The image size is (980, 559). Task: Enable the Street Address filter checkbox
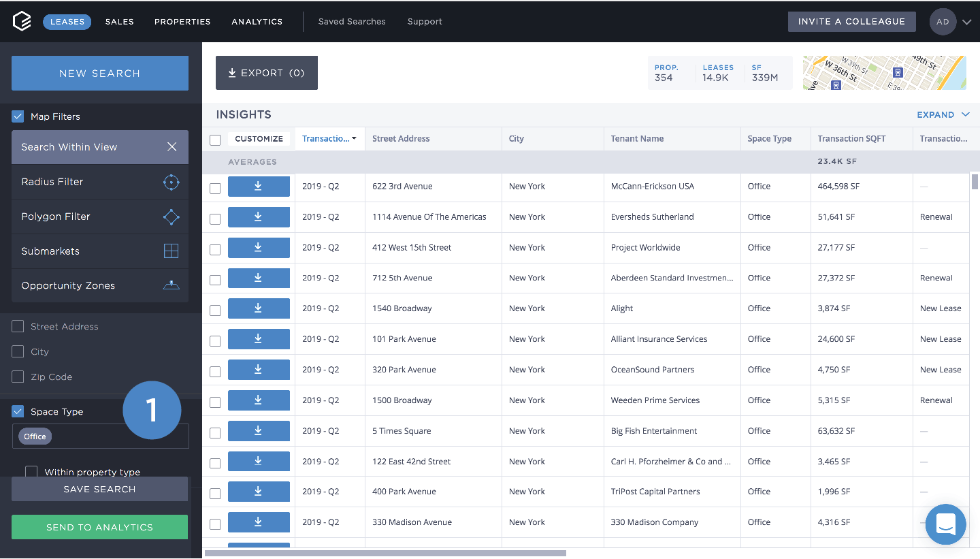pos(18,326)
